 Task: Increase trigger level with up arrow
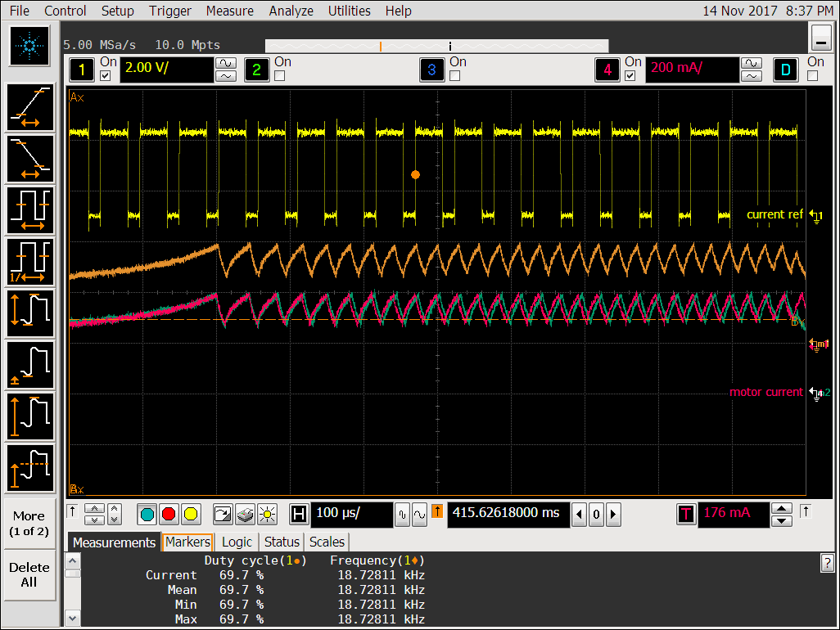[x=782, y=508]
